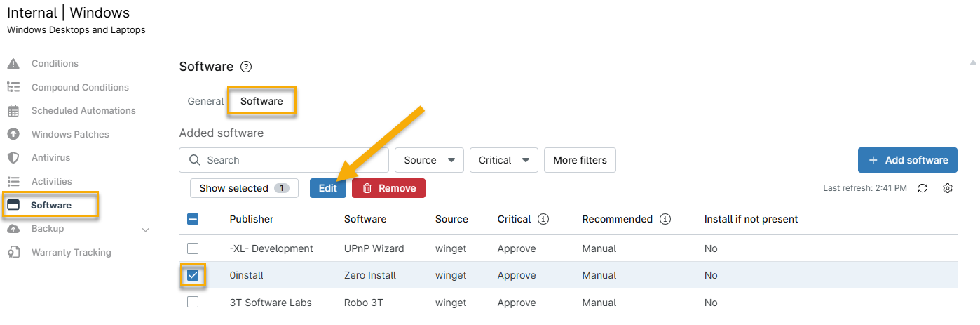Select the Antivirus shield icon
The image size is (980, 325).
(13, 158)
